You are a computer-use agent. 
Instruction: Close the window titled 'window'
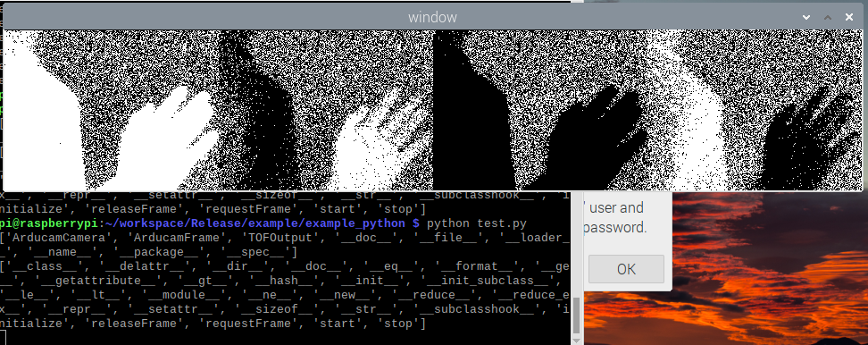(848, 17)
